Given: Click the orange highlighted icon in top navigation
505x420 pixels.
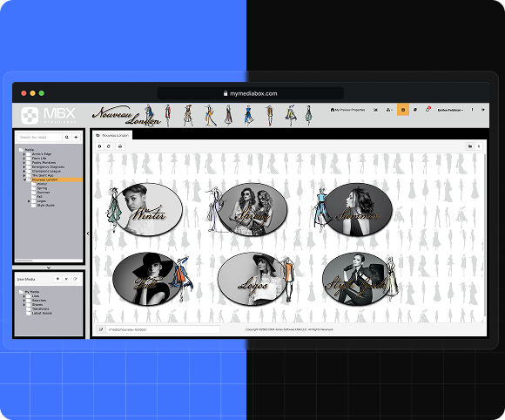Looking at the screenshot, I should (403, 110).
